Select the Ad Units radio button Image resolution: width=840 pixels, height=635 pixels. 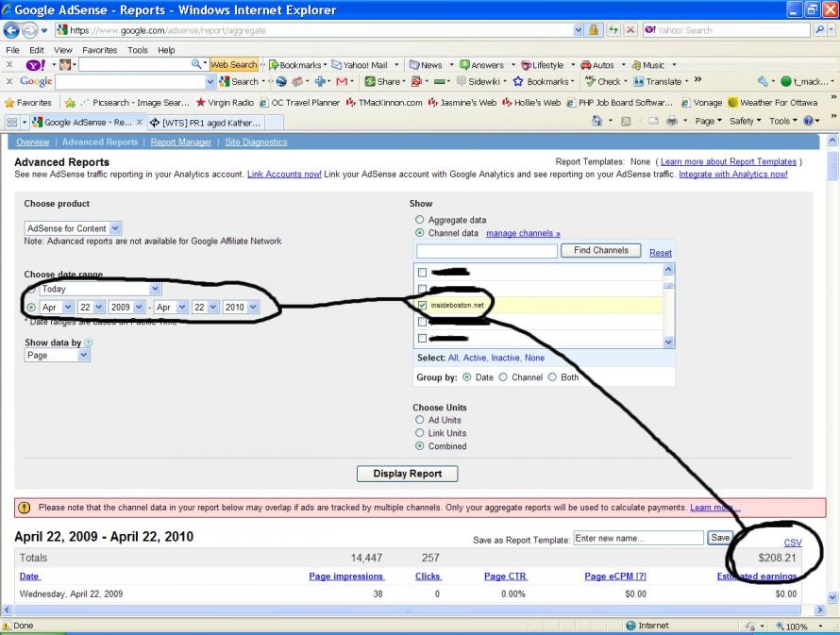click(419, 420)
